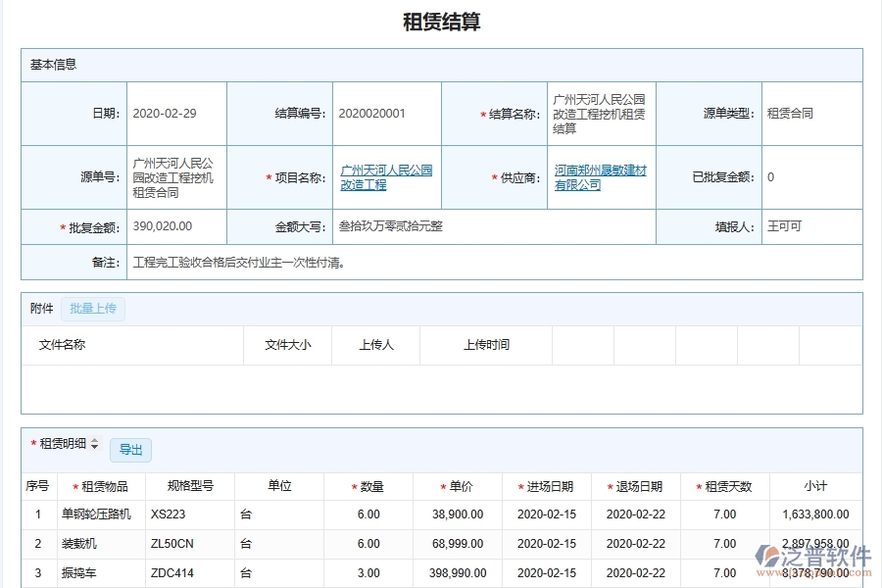Select the 单钢轮压路机 rental item row

tap(97, 514)
